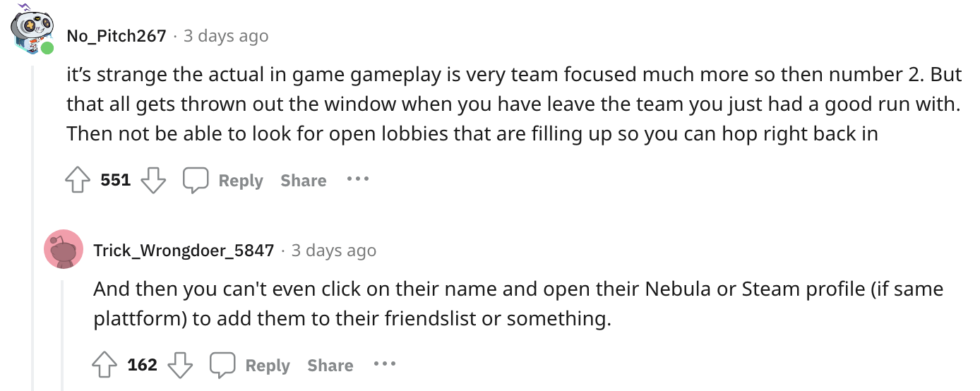Reply to No_Pitch267's comment
The width and height of the screenshot is (980, 391).
(x=240, y=181)
